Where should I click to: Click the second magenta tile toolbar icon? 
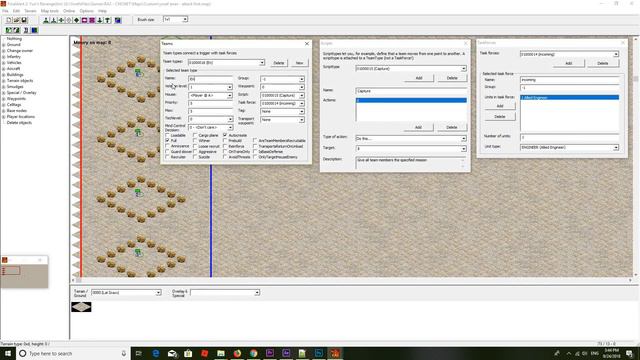92,20
